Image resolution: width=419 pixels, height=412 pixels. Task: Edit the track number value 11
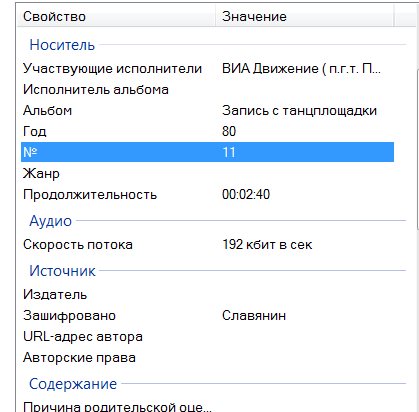coord(229,152)
